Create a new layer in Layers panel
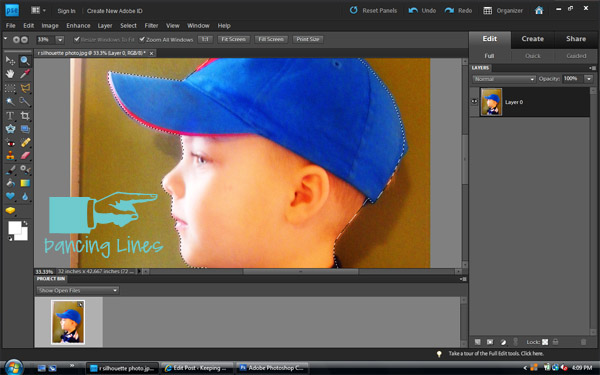The image size is (600, 375). [478, 342]
